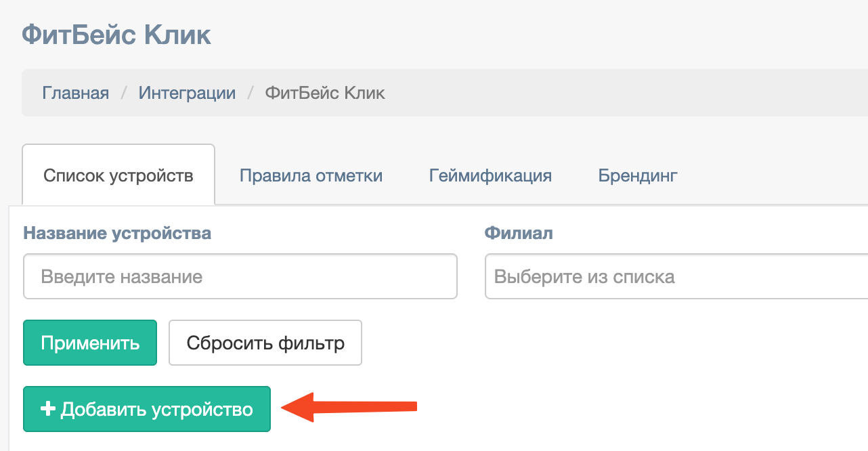Click the Добавить устройство button label

[156, 409]
